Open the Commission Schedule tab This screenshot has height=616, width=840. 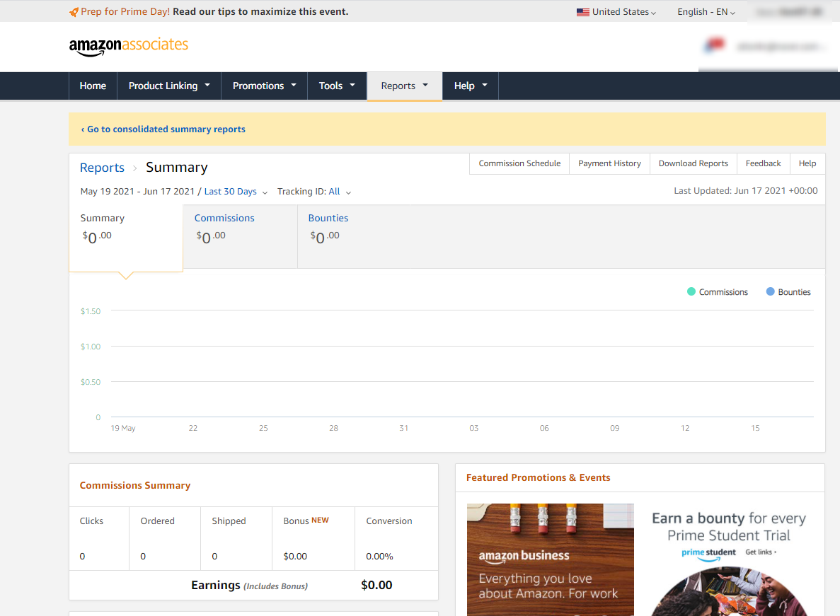tap(519, 163)
